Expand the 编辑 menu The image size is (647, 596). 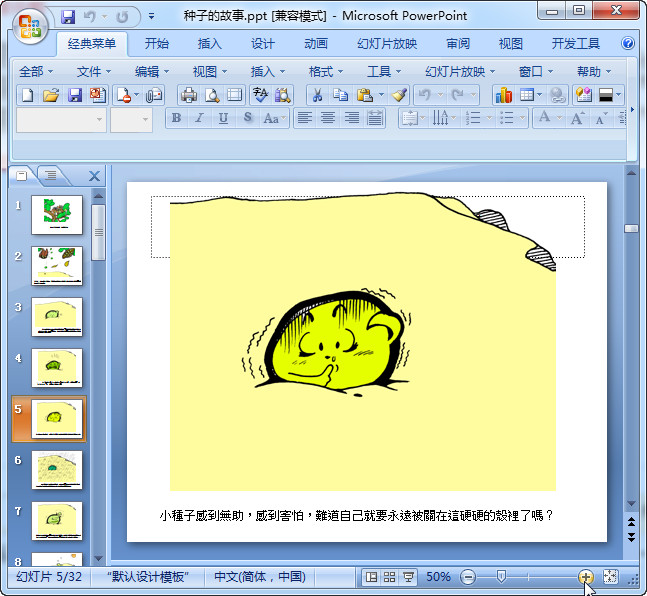coord(152,71)
